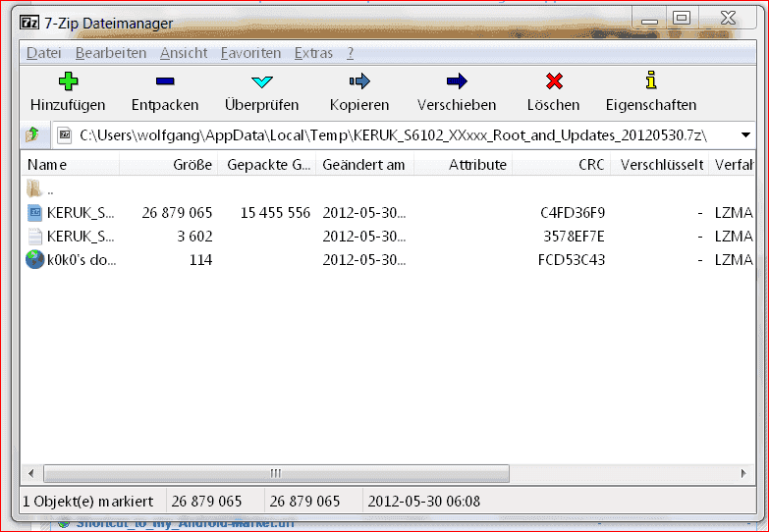Expand the address path dropdown arrow
The image size is (769, 532).
coord(745,134)
